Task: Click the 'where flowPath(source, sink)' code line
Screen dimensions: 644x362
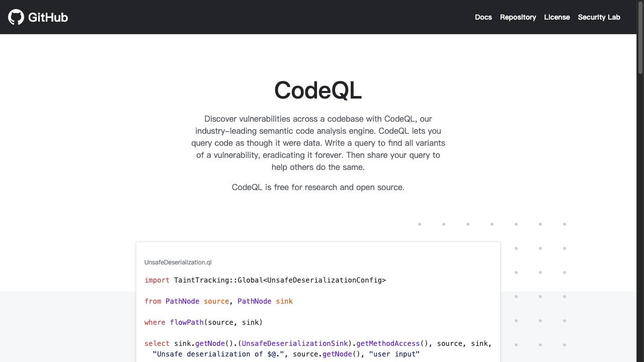Action: pyautogui.click(x=203, y=322)
